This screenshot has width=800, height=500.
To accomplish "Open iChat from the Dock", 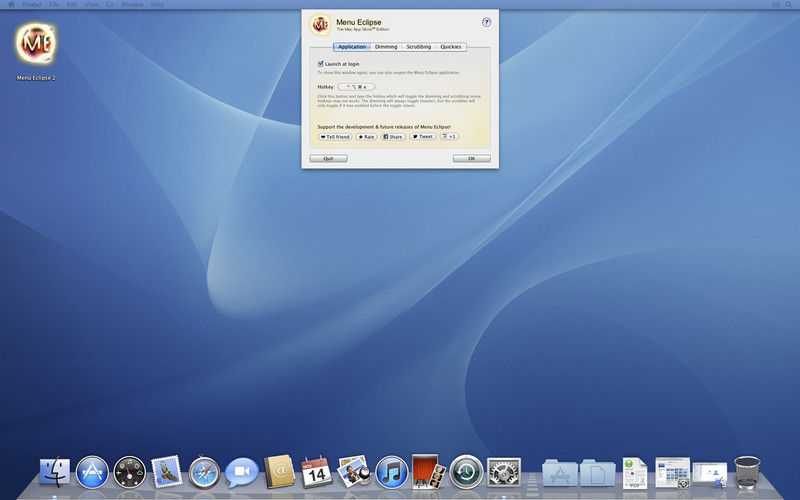I will pyautogui.click(x=242, y=472).
